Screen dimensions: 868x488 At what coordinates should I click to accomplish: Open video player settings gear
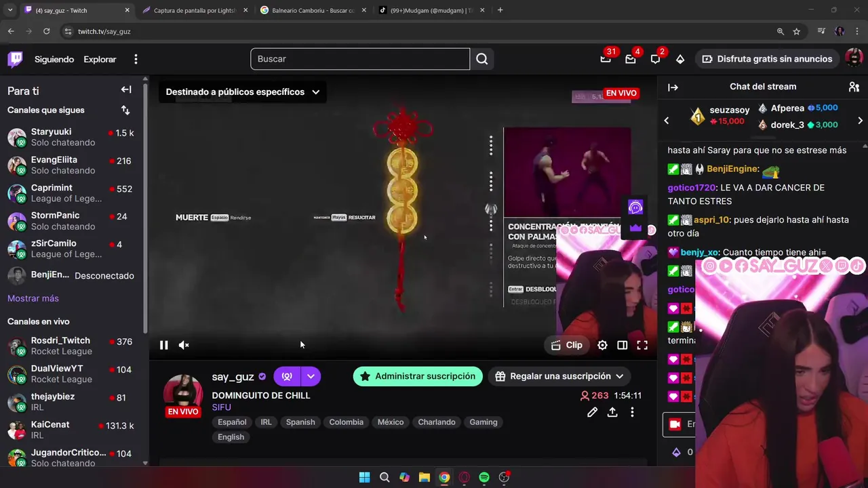602,345
